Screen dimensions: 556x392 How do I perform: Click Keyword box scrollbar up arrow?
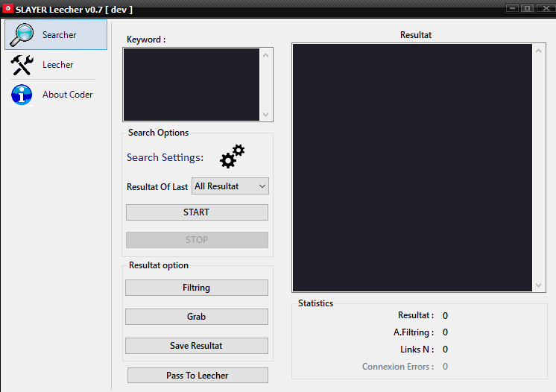pyautogui.click(x=265, y=55)
